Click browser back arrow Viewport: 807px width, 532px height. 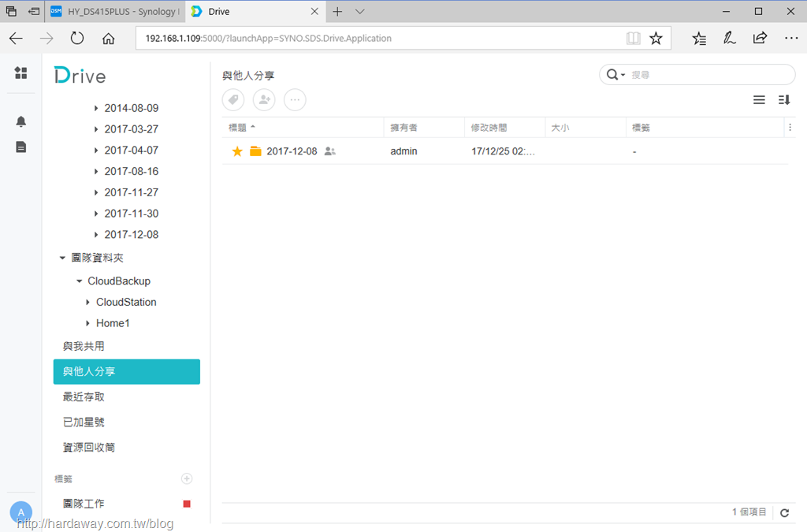(x=16, y=38)
